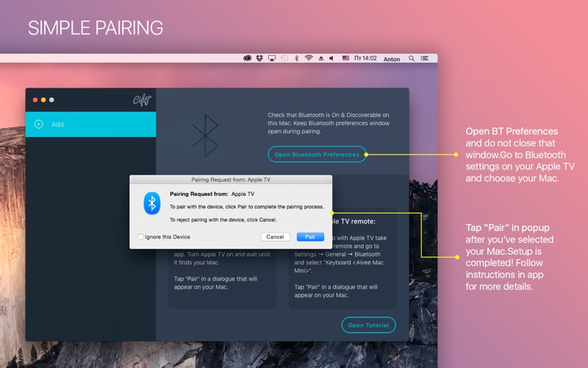This screenshot has height=368, width=588.
Task: Select the Add row in sidebar
Action: pyautogui.click(x=90, y=124)
